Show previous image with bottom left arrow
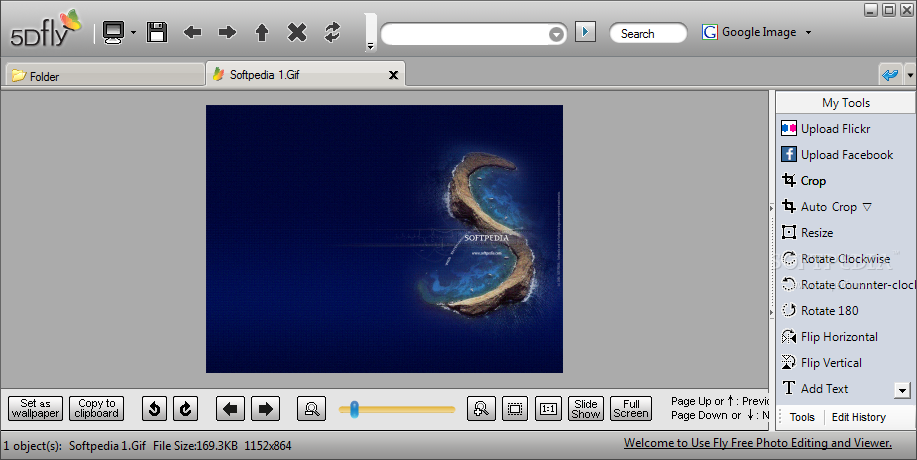917x460 pixels. pyautogui.click(x=230, y=409)
